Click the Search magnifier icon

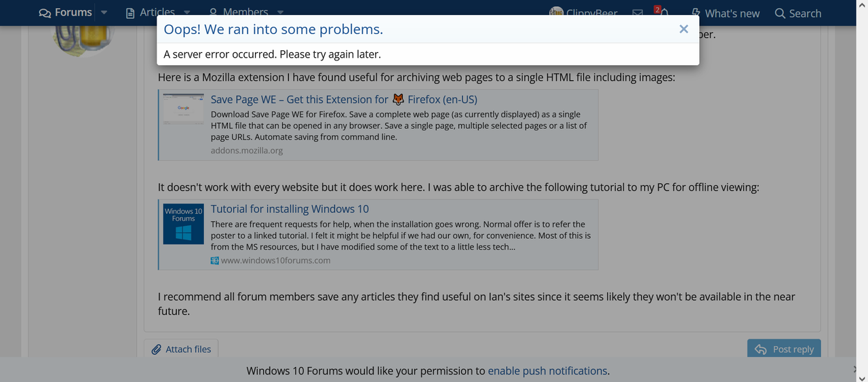coord(780,13)
